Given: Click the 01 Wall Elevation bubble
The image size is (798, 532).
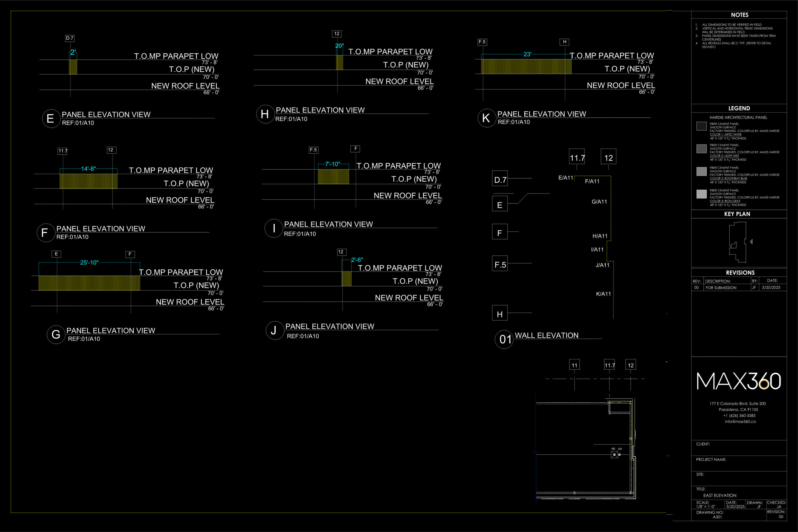Looking at the screenshot, I should 504,339.
